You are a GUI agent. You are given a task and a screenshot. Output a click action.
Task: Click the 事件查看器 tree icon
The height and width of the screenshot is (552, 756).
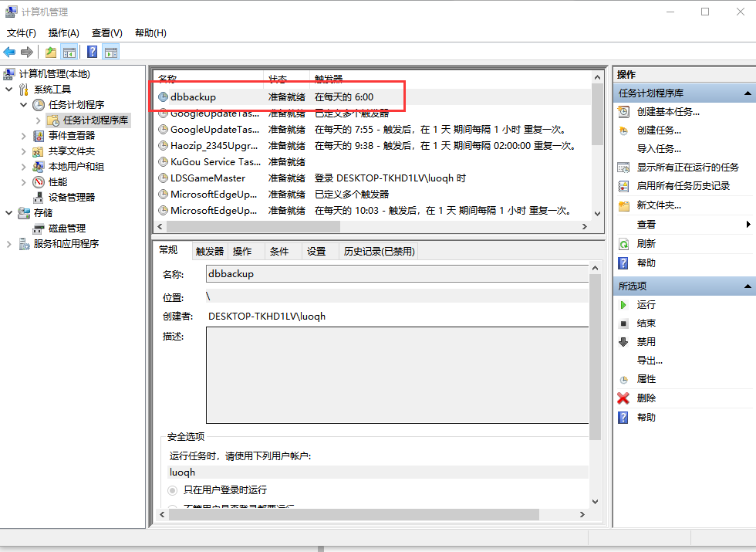[39, 136]
